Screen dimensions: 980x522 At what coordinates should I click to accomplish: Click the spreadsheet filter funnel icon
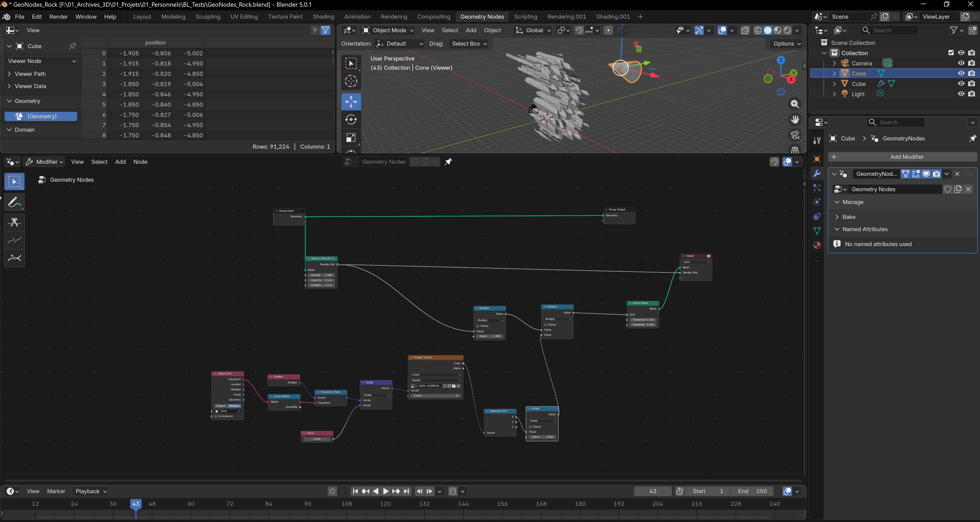click(x=326, y=31)
